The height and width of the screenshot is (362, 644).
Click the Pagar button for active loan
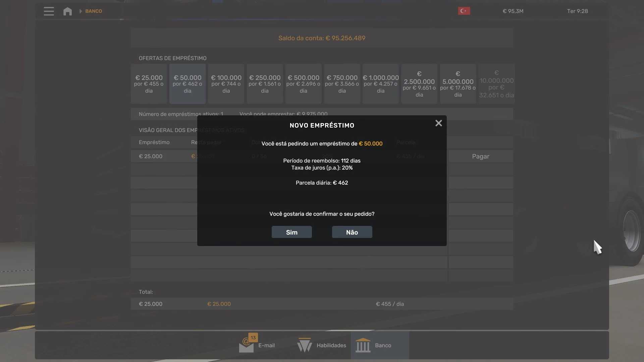coord(480,157)
